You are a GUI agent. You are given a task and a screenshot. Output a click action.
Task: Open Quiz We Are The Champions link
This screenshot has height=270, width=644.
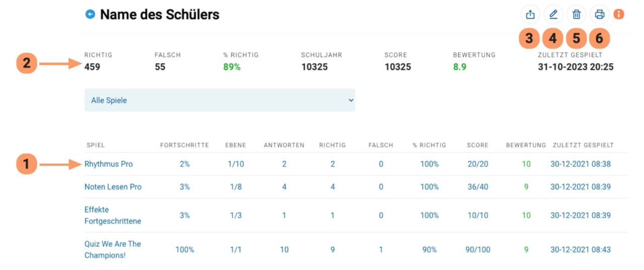[x=113, y=250]
